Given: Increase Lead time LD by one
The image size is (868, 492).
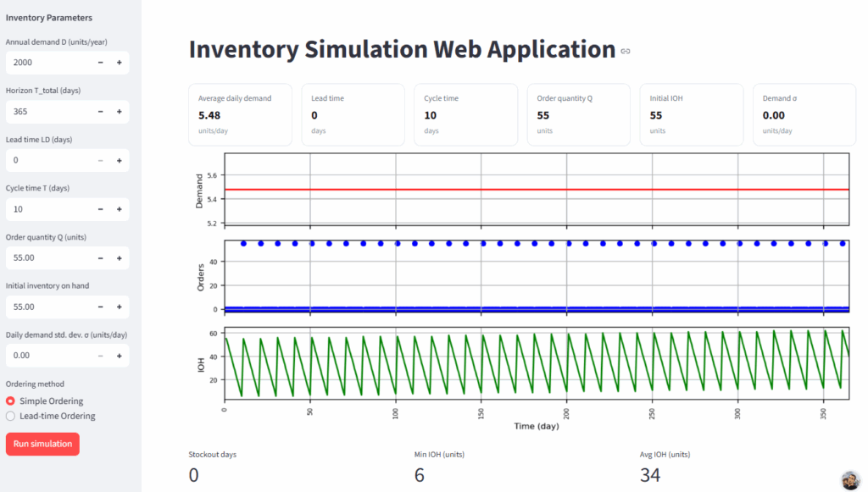Looking at the screenshot, I should [119, 160].
